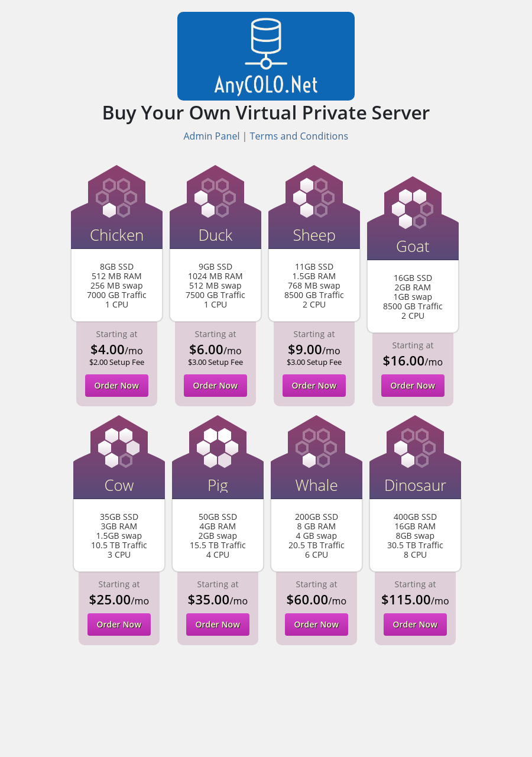This screenshot has width=532, height=757.
Task: Click the Duck plan hexagon icon
Action: (x=215, y=198)
